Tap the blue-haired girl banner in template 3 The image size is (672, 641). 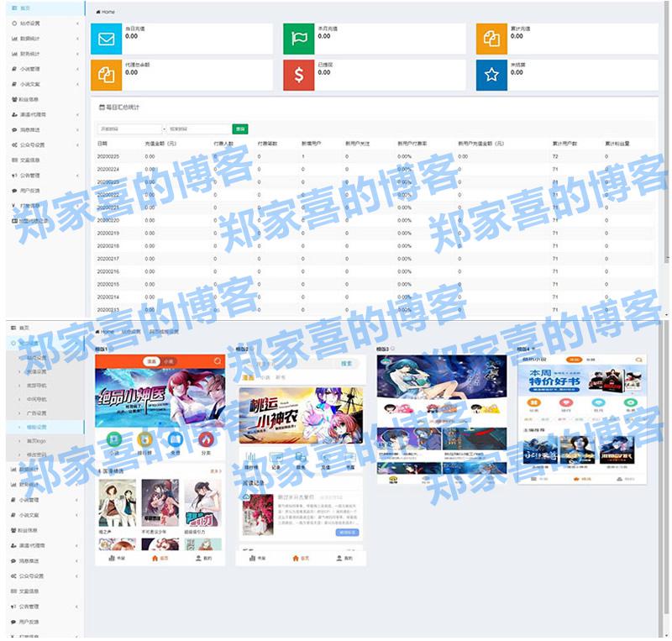click(x=442, y=376)
